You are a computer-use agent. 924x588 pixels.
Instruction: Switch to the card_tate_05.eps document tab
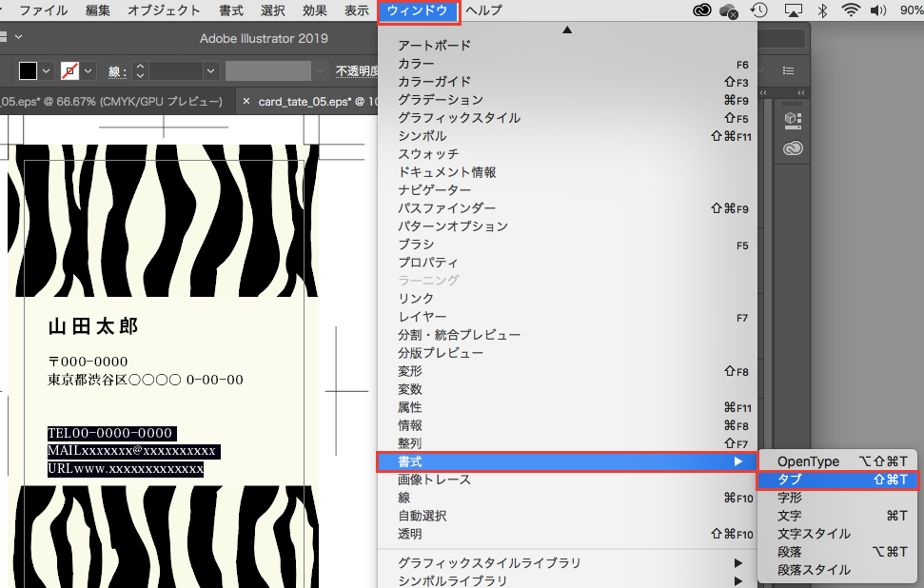pos(305,99)
